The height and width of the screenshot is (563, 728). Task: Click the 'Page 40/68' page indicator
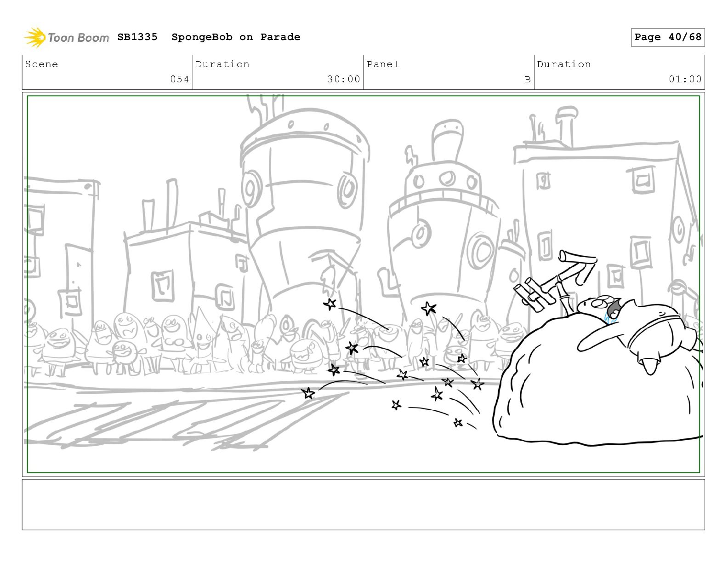(x=667, y=37)
